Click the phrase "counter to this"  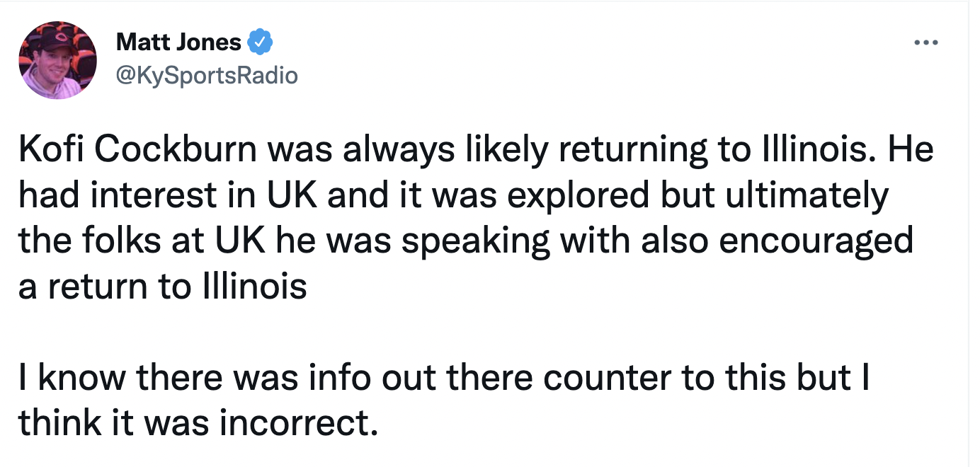point(658,378)
